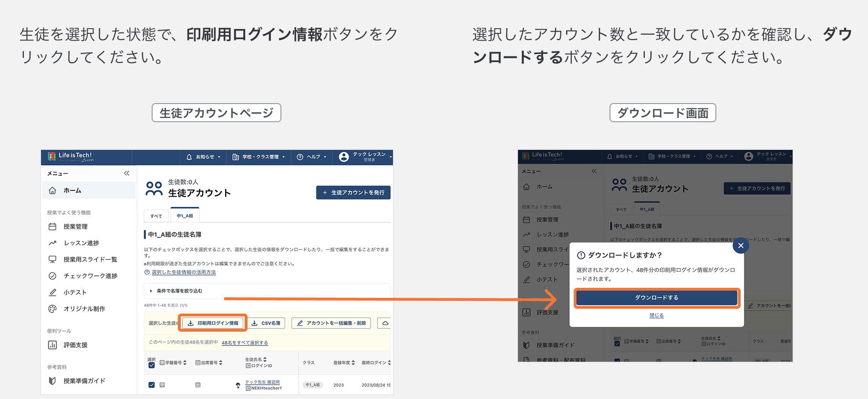The height and width of the screenshot is (399, 868).
Task: Select the 中1_A組 tab on the undimmed page
Action: tap(185, 216)
